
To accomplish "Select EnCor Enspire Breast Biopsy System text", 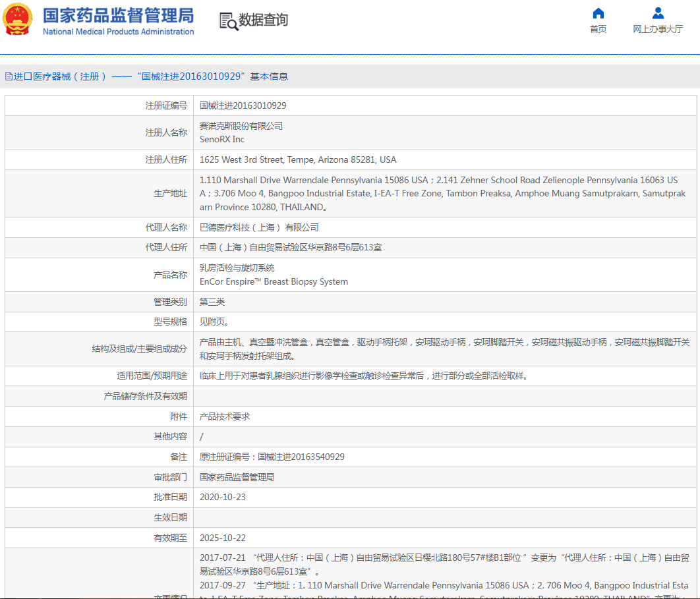I will pos(274,281).
